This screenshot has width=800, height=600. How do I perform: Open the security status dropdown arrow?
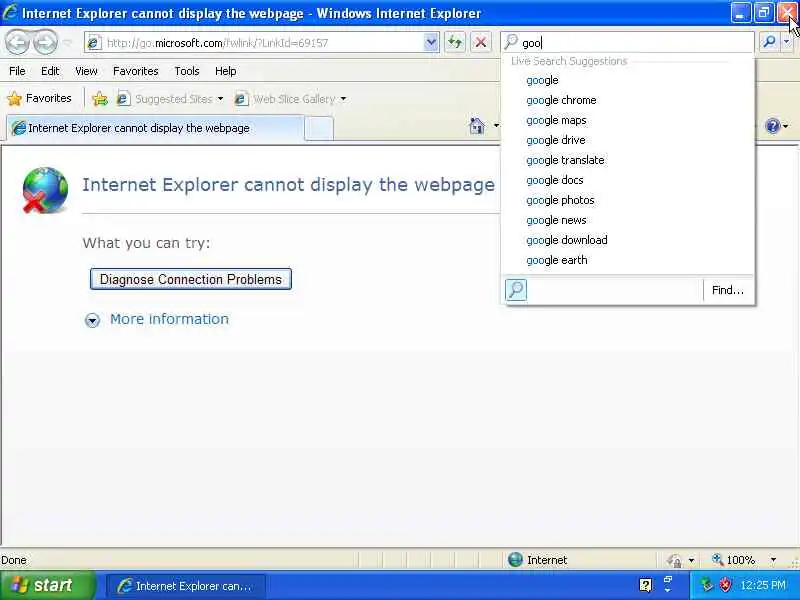pos(691,560)
